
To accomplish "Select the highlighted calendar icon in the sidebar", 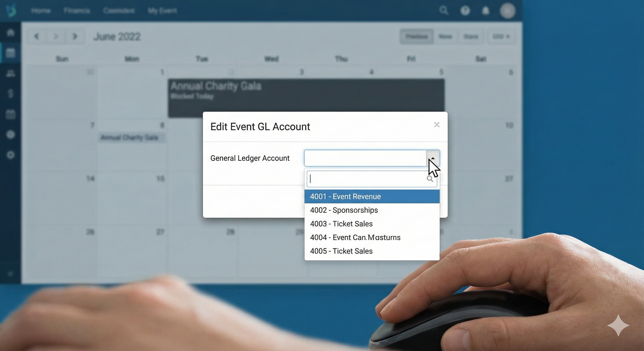I will pyautogui.click(x=11, y=53).
